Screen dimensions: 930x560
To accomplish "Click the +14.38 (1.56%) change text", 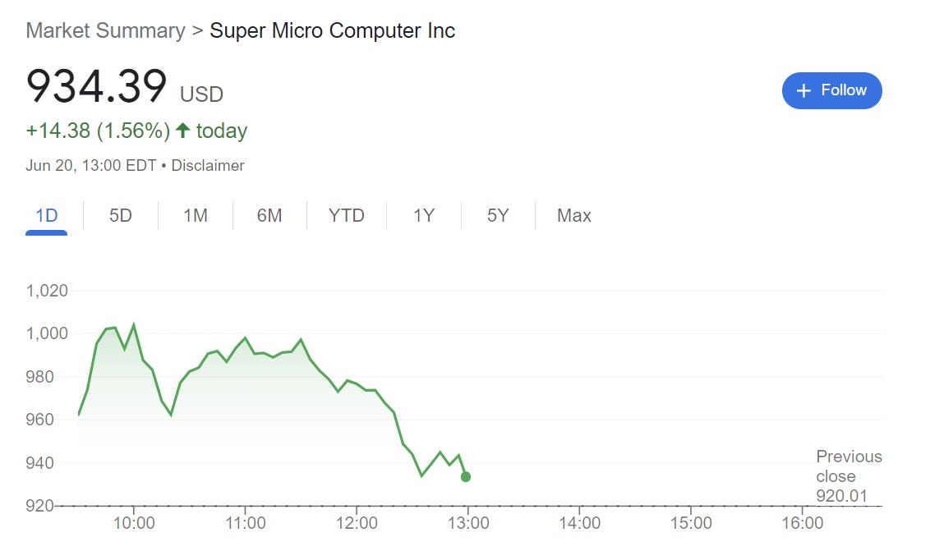I will (x=98, y=131).
